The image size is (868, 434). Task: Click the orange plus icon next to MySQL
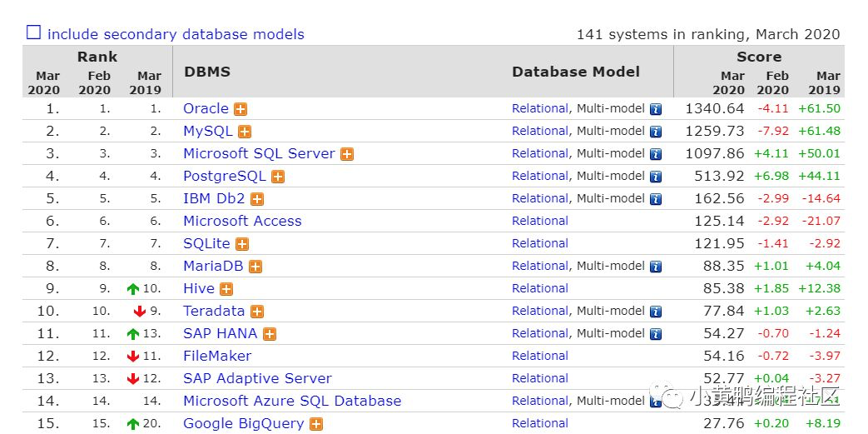[245, 132]
